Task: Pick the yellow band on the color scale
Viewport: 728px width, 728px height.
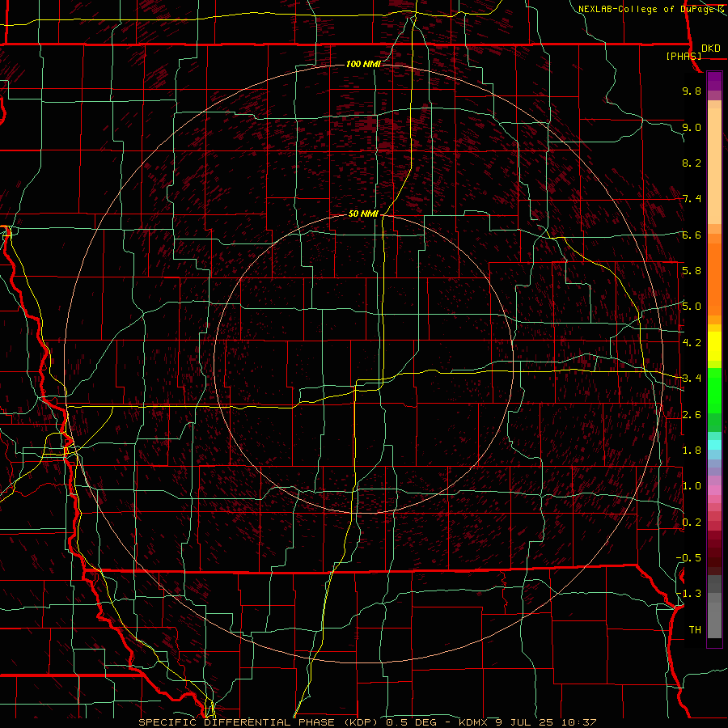Action: pos(714,346)
